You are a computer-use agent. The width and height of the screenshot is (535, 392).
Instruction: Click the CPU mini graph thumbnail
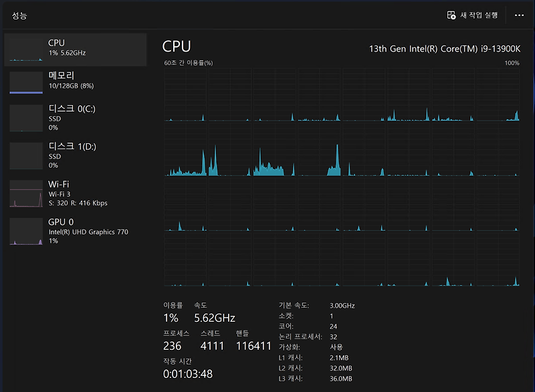26,50
